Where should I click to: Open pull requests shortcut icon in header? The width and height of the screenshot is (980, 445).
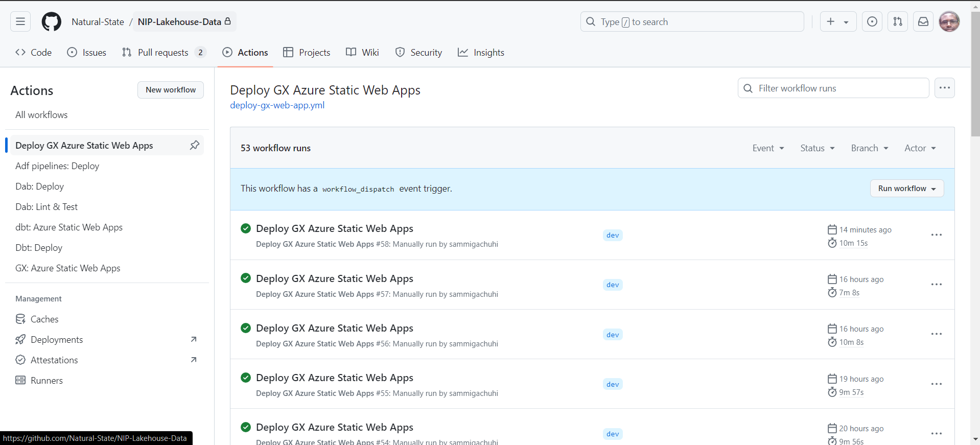[x=898, y=21]
